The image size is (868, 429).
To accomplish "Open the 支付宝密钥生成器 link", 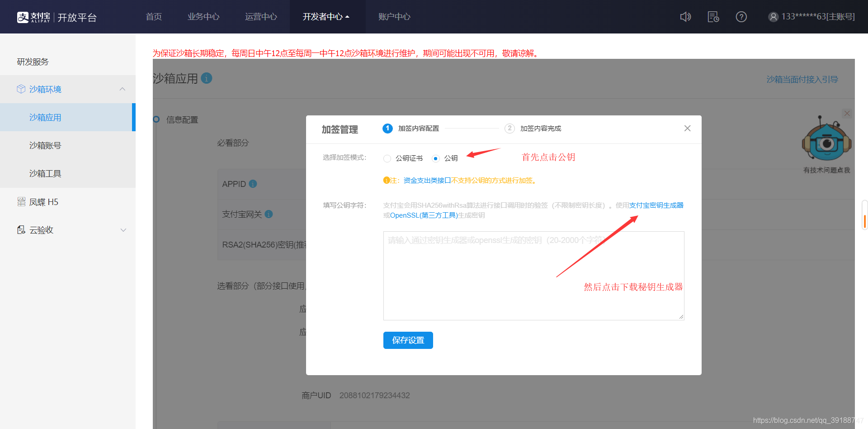I will 656,205.
